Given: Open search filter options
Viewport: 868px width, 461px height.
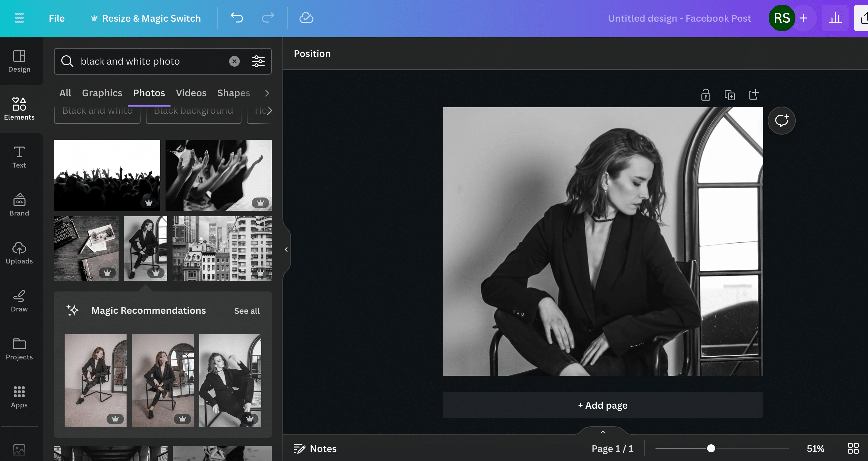Looking at the screenshot, I should coord(258,61).
